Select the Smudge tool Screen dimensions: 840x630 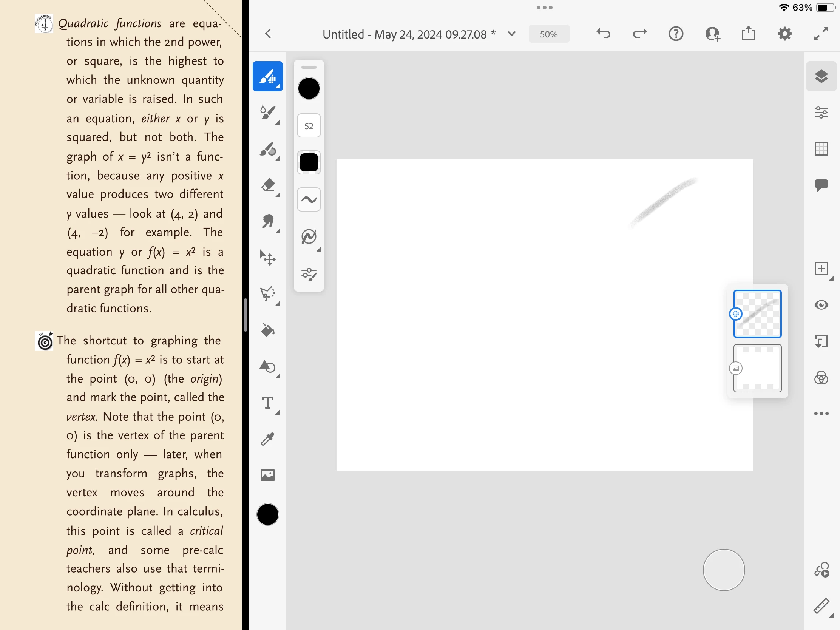point(268,221)
